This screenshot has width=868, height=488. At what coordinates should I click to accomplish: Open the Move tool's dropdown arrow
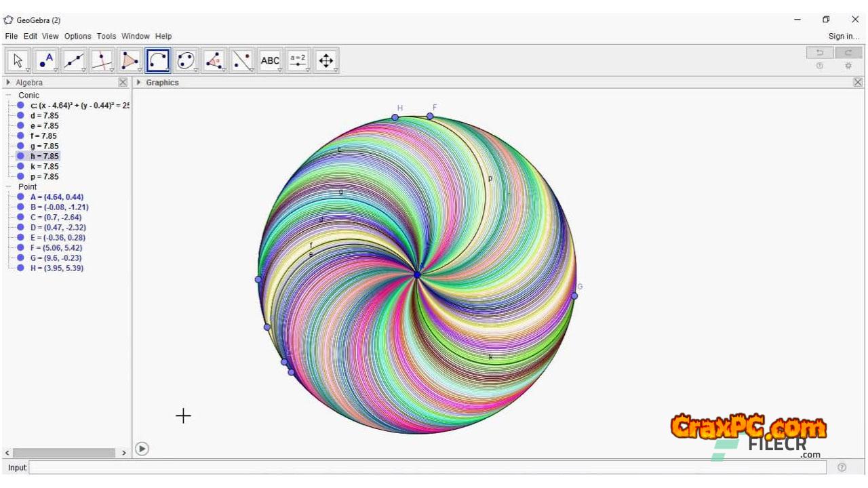[28, 70]
